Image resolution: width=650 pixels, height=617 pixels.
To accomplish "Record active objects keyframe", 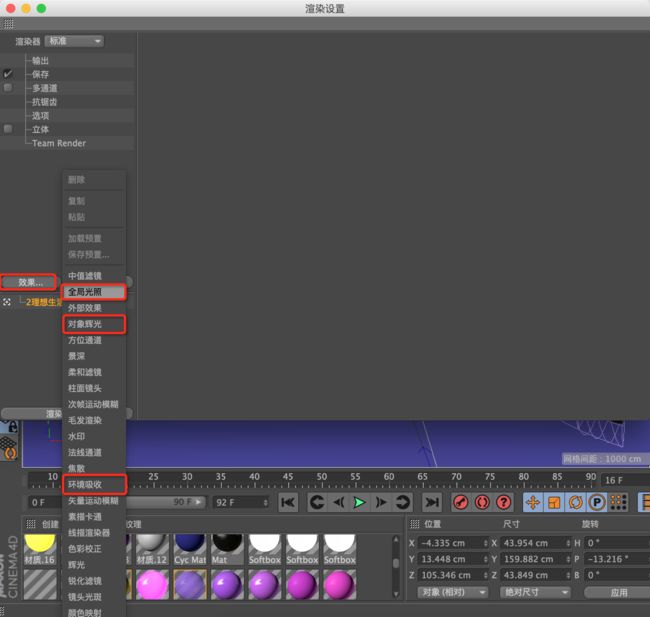I will point(461,503).
